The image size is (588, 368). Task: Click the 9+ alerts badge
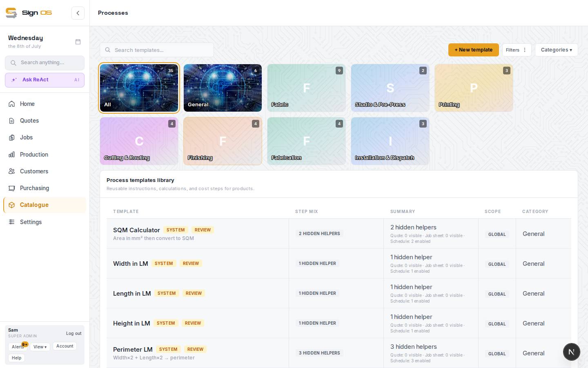click(25, 344)
